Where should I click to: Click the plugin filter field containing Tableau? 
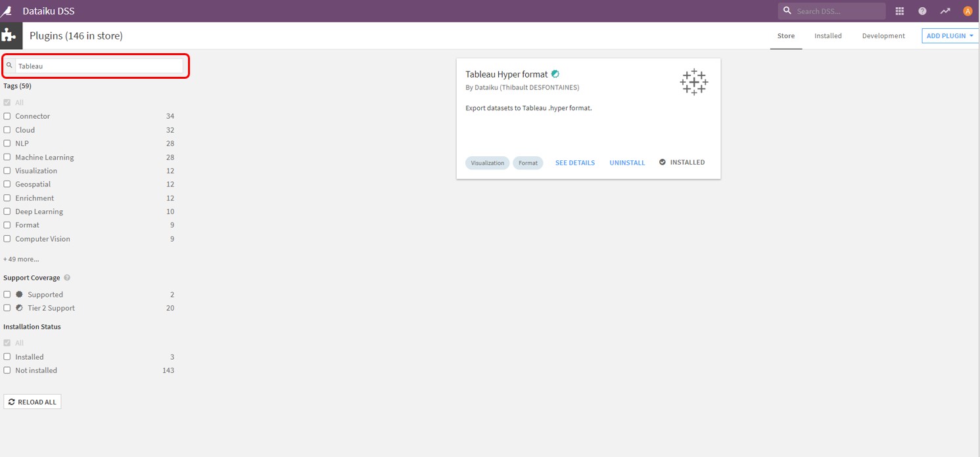tap(99, 66)
